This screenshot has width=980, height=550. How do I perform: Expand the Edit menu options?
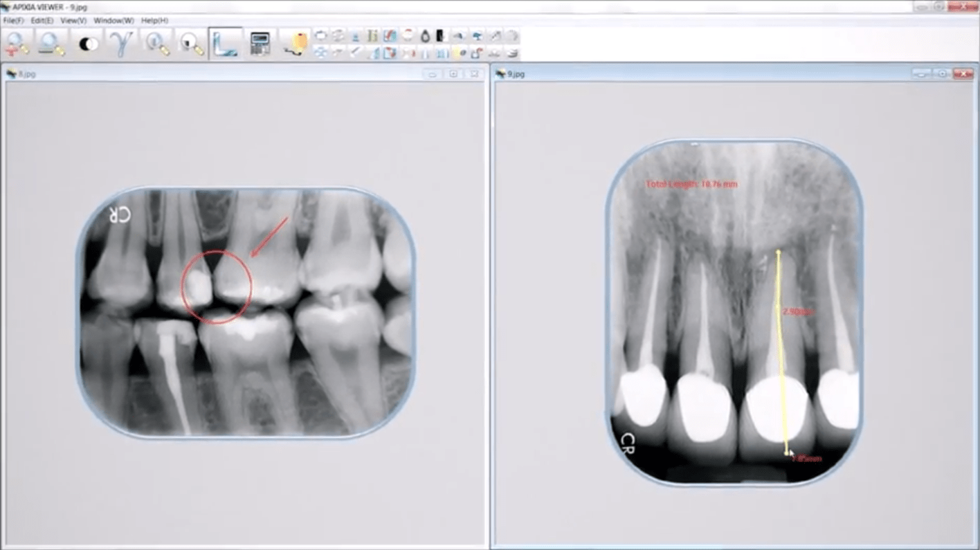[40, 20]
